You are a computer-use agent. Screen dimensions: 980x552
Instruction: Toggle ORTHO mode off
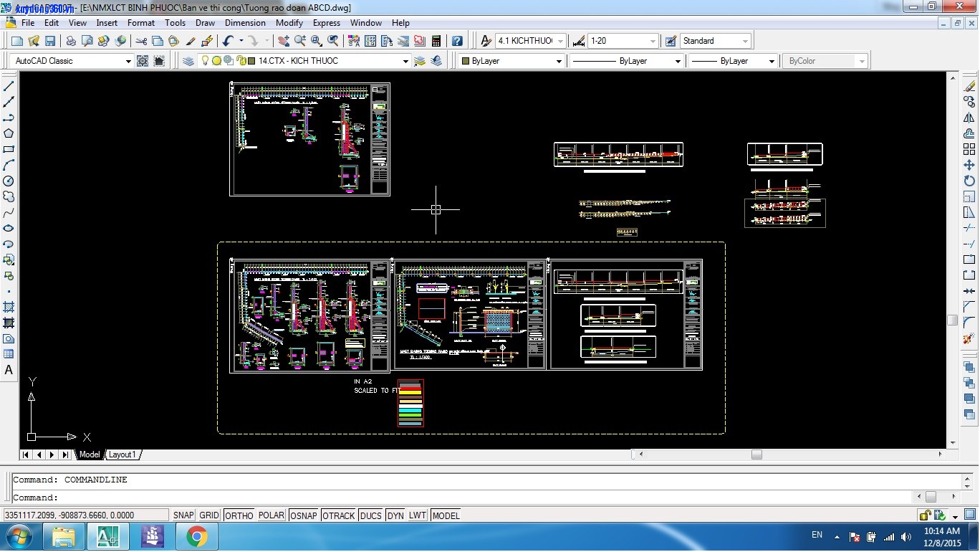pos(239,515)
